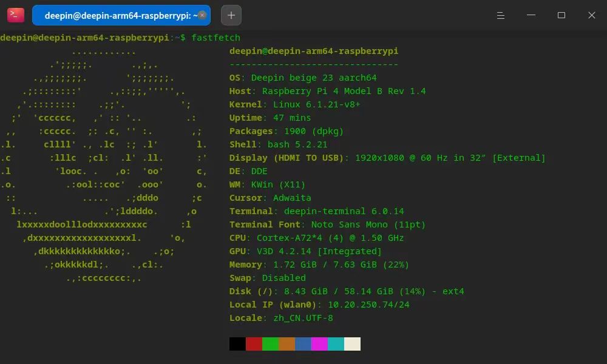Close the terminal window
607x364 pixels.
pyautogui.click(x=591, y=15)
